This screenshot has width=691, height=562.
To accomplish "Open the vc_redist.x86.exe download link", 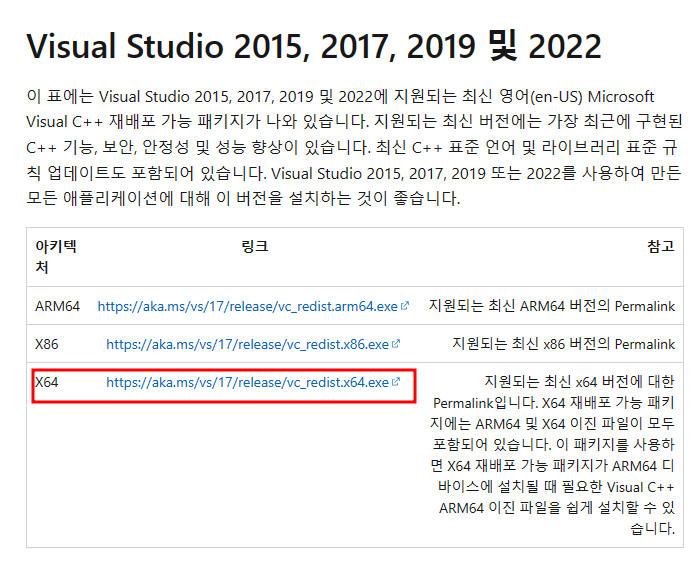I will coord(248,344).
